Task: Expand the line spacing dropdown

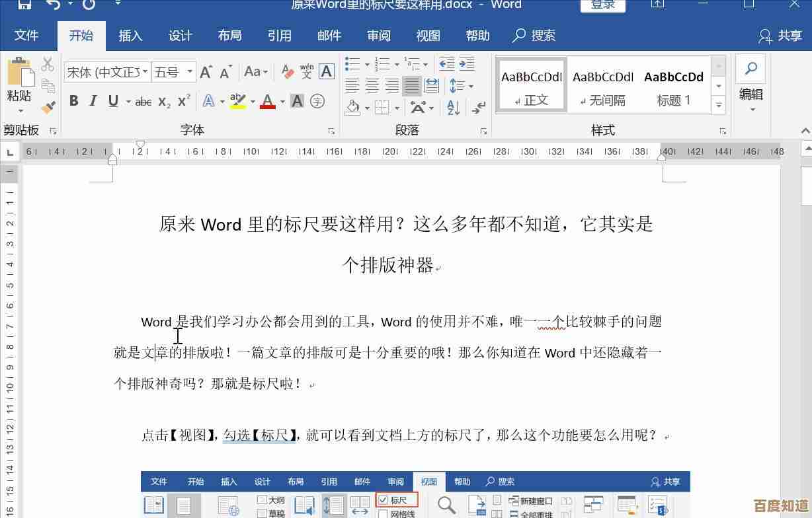Action: pos(471,86)
